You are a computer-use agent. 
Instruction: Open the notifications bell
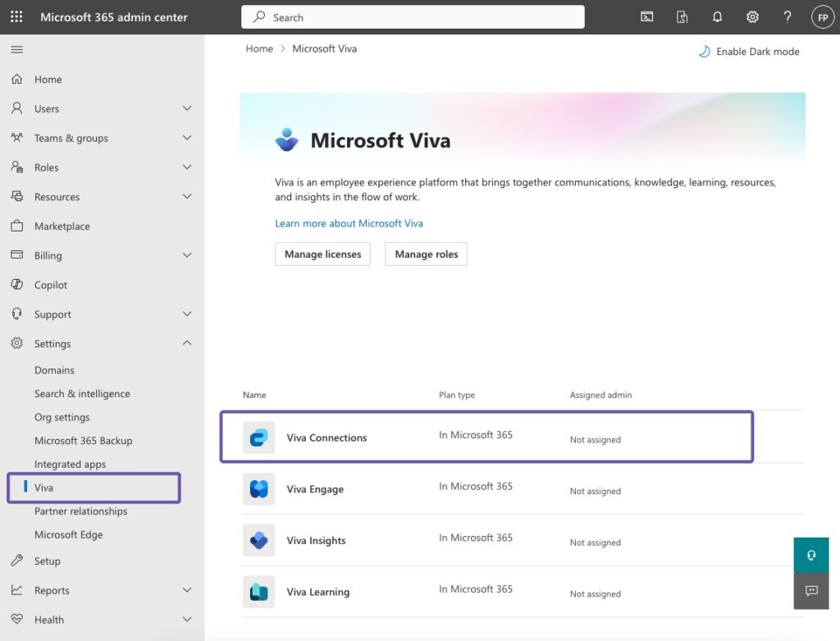click(717, 16)
